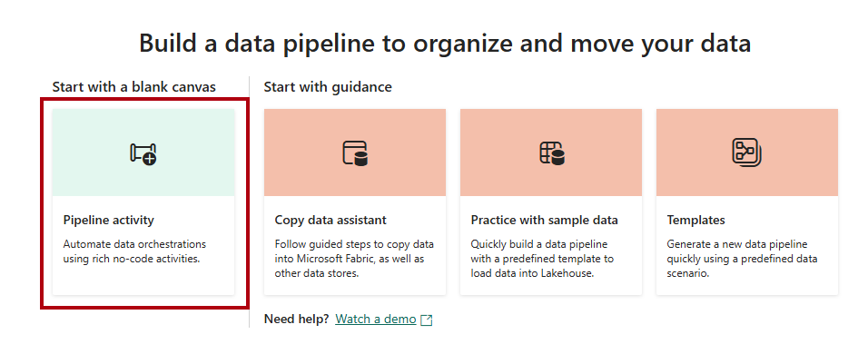Pick the Practice with sample data title
Screen dimensions: 868x364
544,221
